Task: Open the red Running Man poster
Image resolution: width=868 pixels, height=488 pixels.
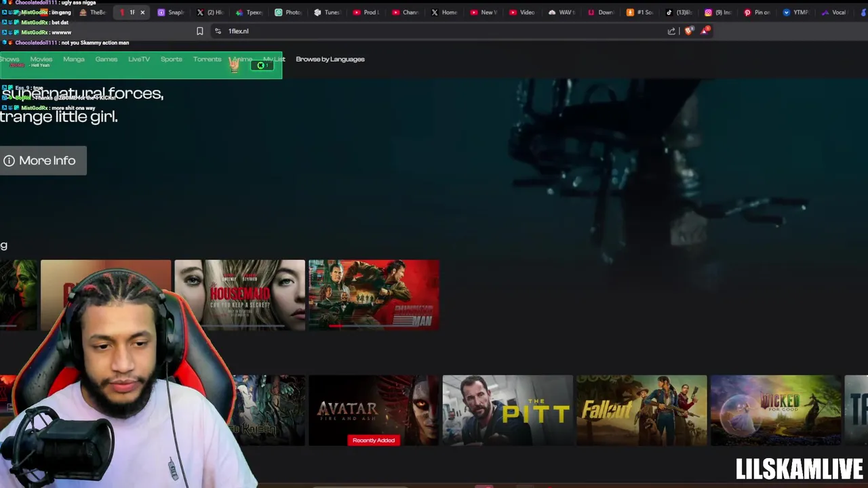Action: [374, 295]
